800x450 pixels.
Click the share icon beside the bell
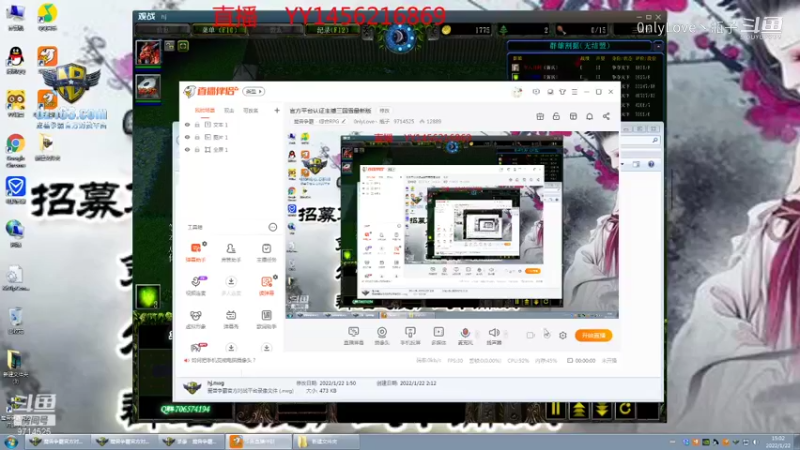click(606, 116)
